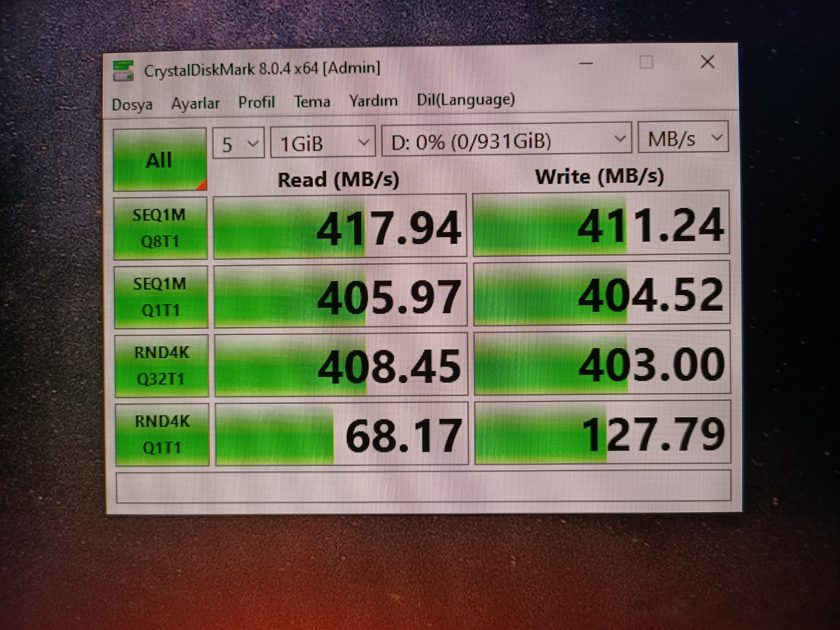The width and height of the screenshot is (840, 630).
Task: Expand the MB/s unit dropdown
Action: coord(683,138)
